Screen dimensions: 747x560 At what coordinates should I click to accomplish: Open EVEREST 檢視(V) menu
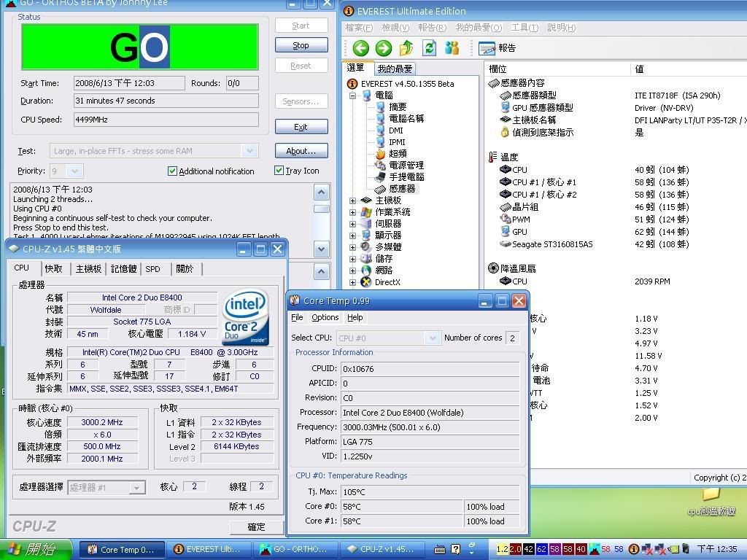point(395,28)
